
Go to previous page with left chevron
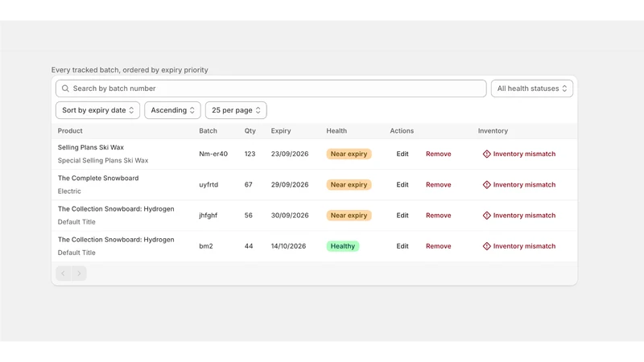(x=64, y=274)
